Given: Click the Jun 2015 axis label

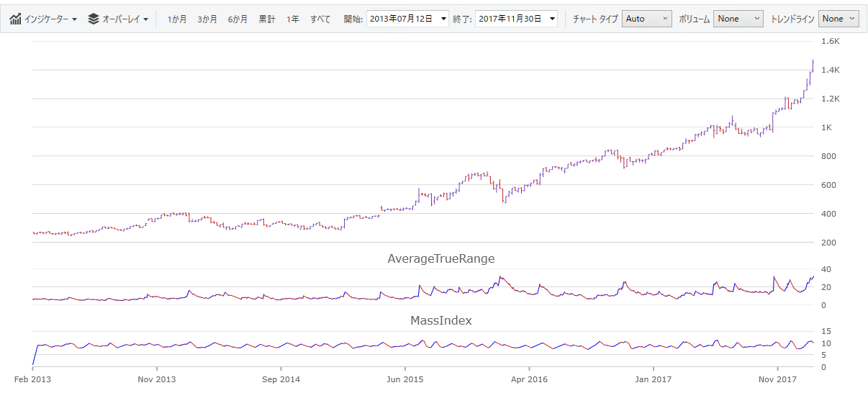Looking at the screenshot, I should pos(405,379).
